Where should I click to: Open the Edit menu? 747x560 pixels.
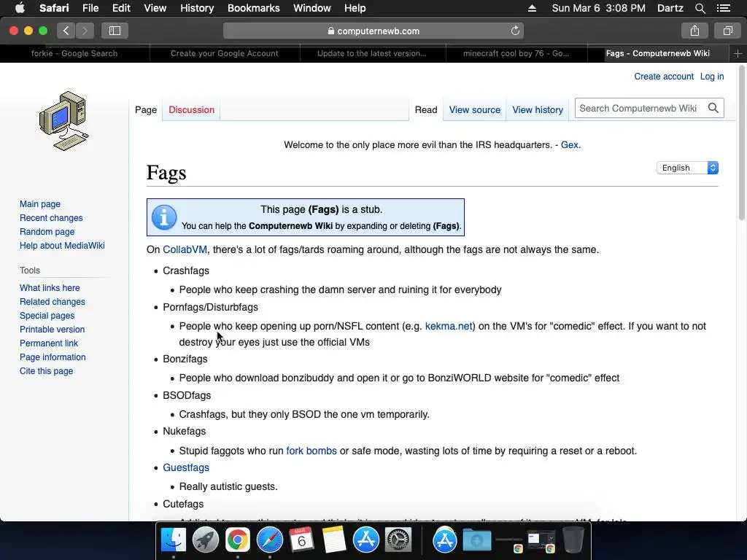click(x=121, y=8)
